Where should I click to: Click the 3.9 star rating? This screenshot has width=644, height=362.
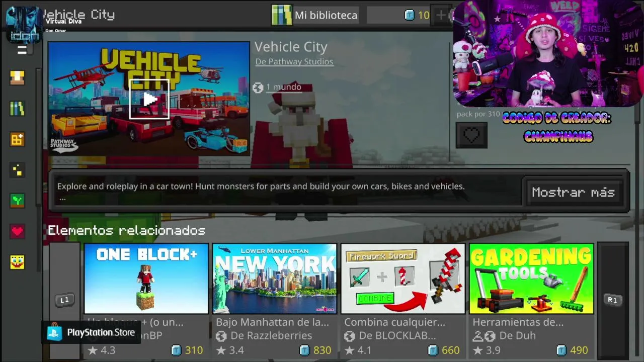[x=487, y=350]
